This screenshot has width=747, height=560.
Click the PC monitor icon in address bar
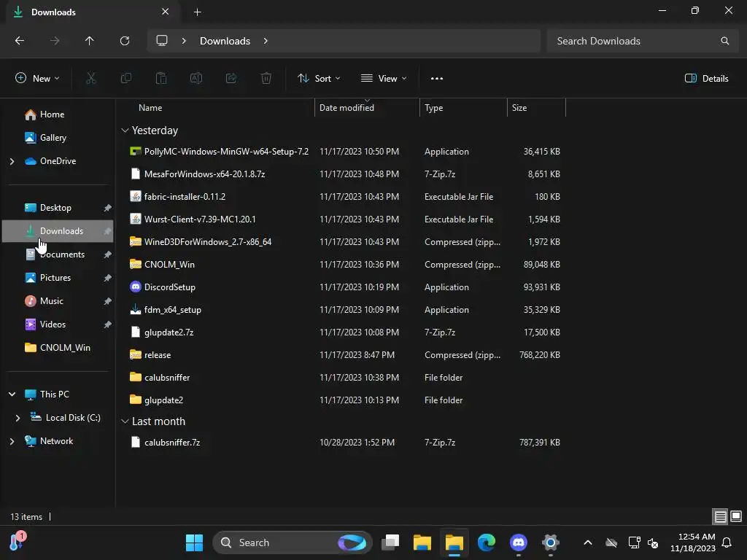[162, 41]
